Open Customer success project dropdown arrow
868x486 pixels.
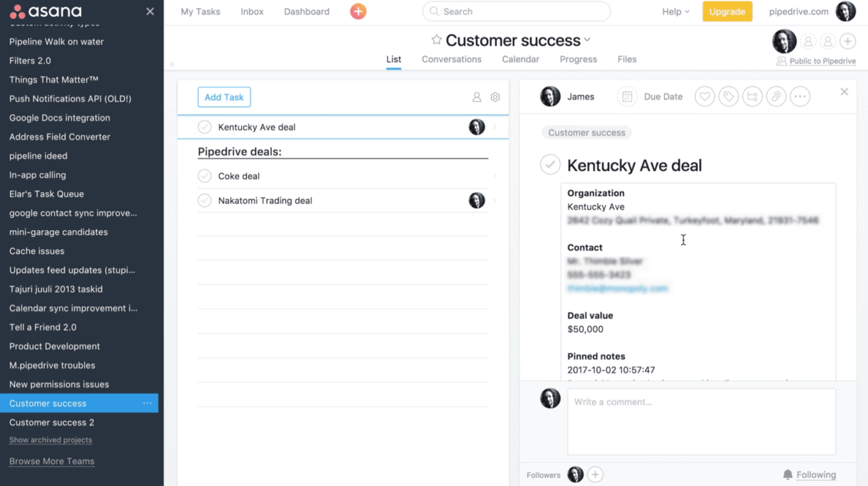pyautogui.click(x=587, y=40)
